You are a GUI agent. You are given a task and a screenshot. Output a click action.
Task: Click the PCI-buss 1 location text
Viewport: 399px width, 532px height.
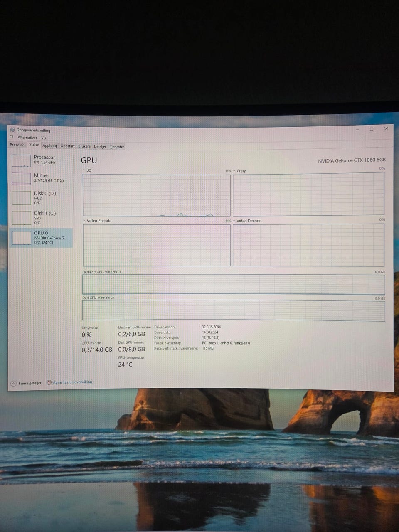pos(226,343)
